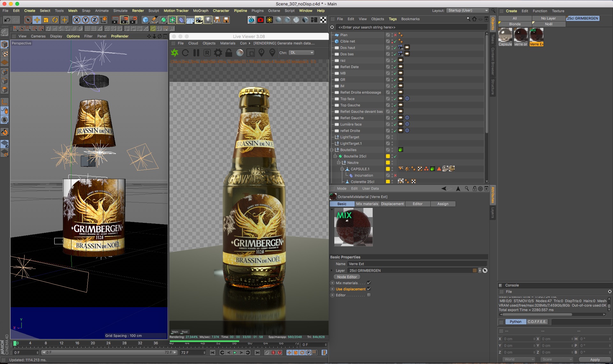Viewport: 613px width, 364px height.
Task: Open the Octane menu
Action: pyautogui.click(x=274, y=11)
